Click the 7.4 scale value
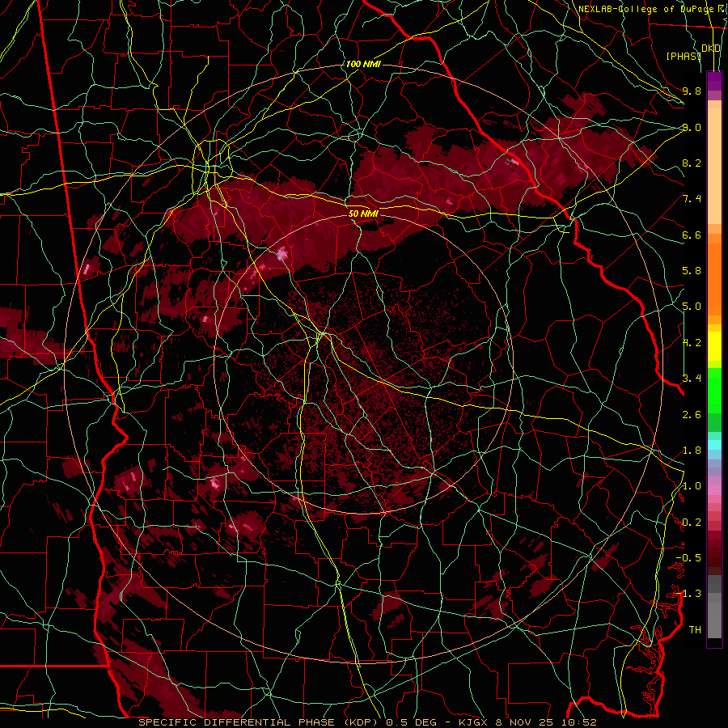The height and width of the screenshot is (728, 728). (692, 199)
